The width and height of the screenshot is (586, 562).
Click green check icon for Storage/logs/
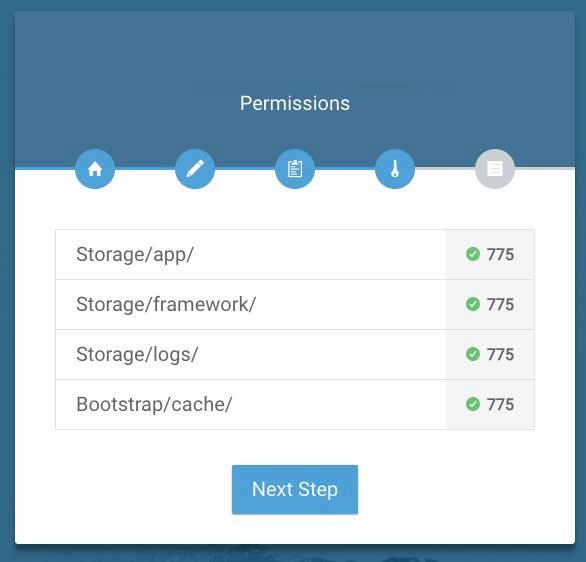(473, 354)
